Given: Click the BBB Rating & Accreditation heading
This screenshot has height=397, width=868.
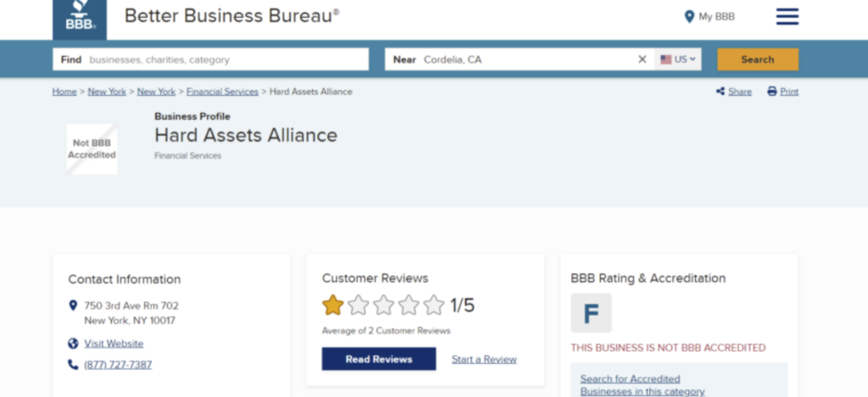Looking at the screenshot, I should [x=648, y=278].
